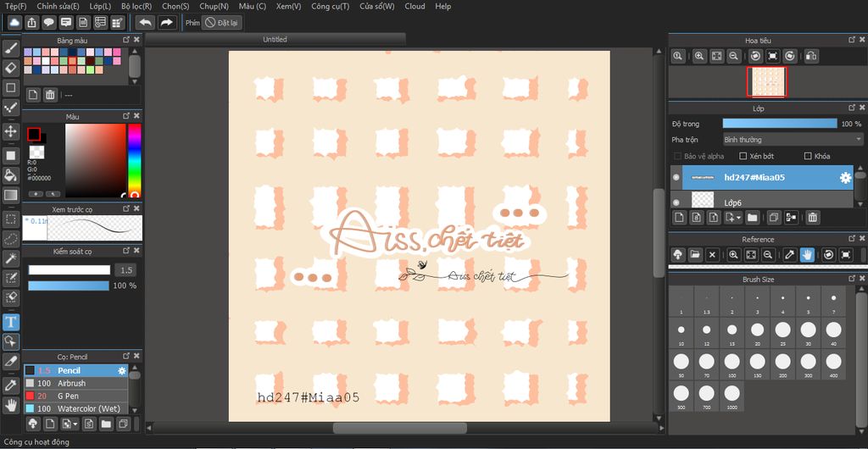This screenshot has width=868, height=449.
Task: Open the Chỉnh sửa(E) menu
Action: tap(58, 6)
